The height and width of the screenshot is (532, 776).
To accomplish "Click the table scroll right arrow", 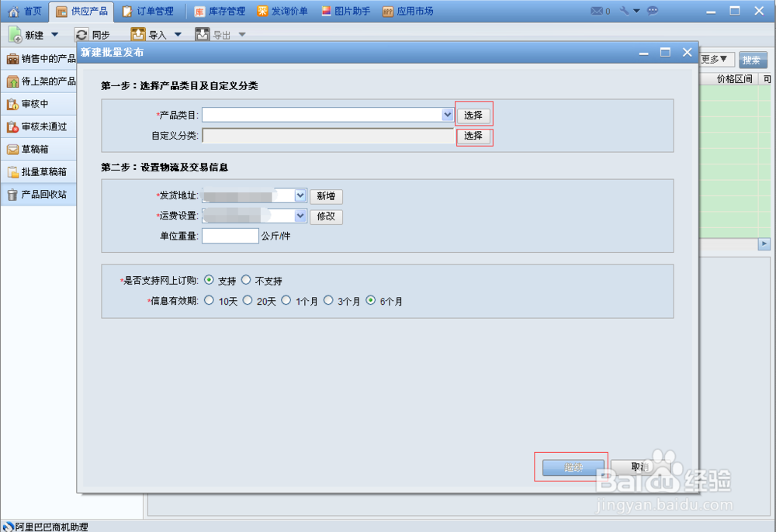I will click(764, 244).
